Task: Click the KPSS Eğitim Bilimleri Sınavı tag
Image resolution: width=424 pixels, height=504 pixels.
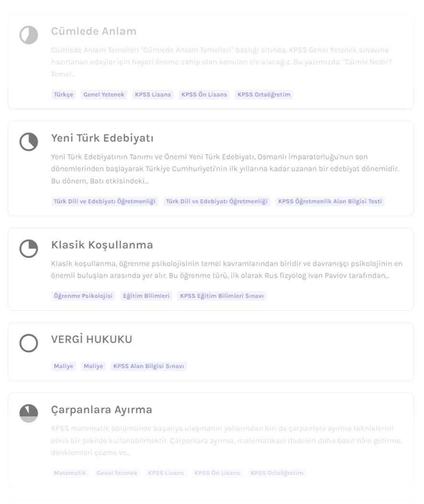Action: pyautogui.click(x=222, y=296)
